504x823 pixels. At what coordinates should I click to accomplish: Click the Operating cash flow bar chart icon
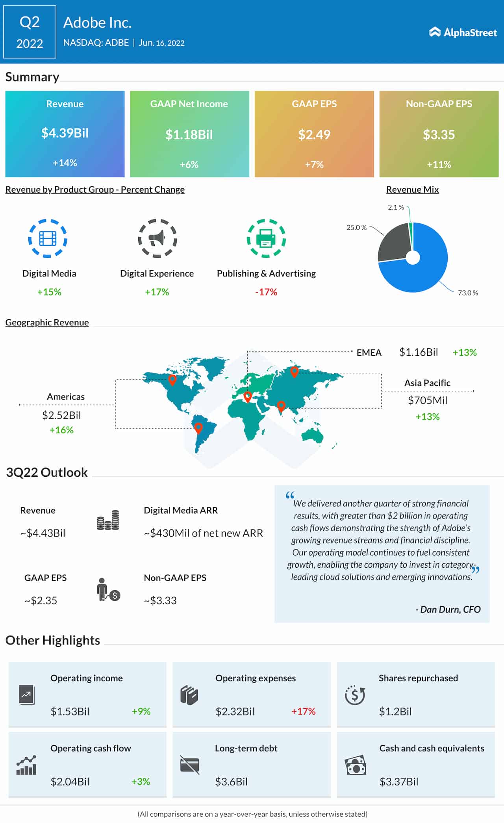click(x=26, y=765)
